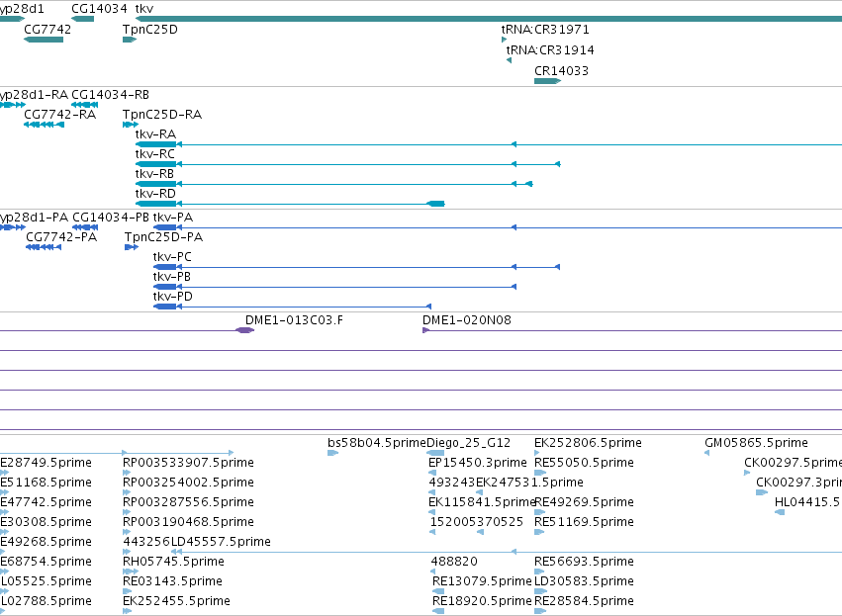
Task: Select the EK252806.5prime EST label
Action: pyautogui.click(x=588, y=443)
